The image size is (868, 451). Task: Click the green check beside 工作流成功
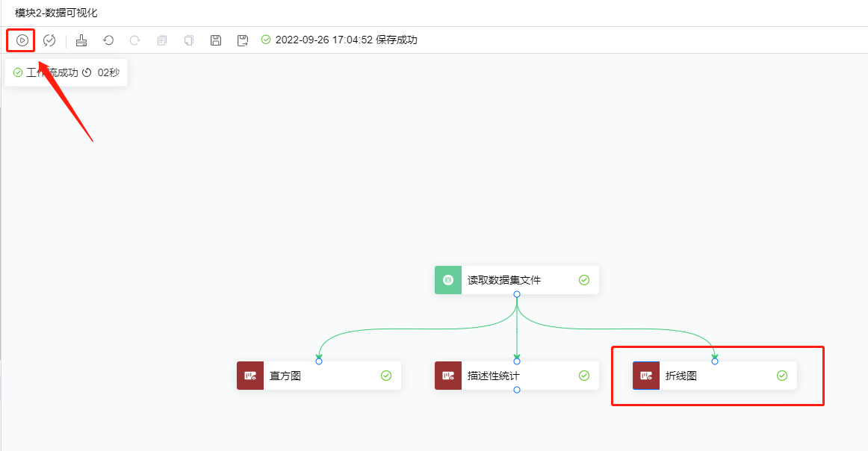18,72
